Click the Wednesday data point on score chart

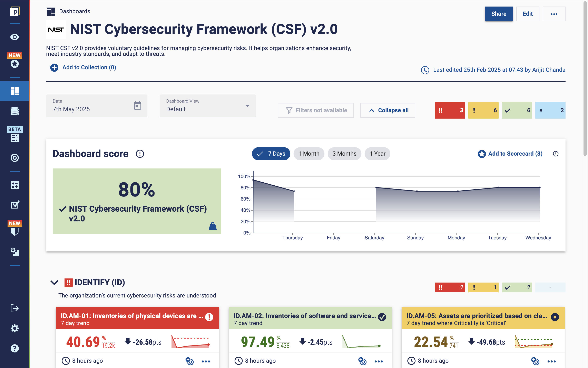[540, 187]
